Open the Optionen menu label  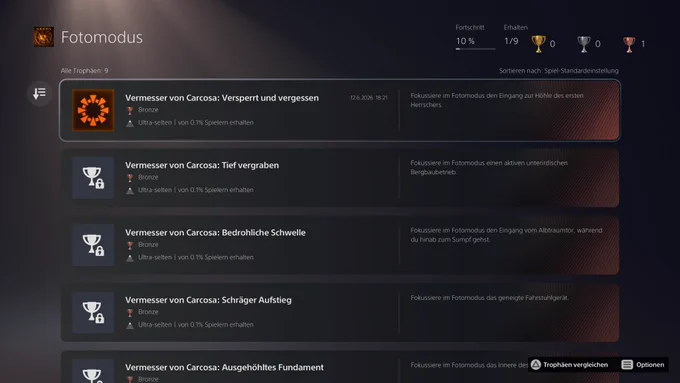coord(650,365)
